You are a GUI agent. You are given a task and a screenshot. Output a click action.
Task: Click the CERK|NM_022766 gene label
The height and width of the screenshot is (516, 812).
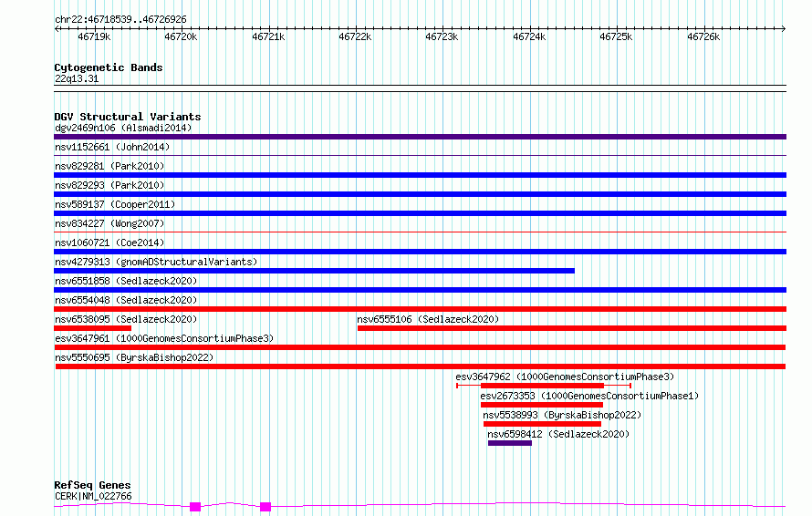(93, 496)
